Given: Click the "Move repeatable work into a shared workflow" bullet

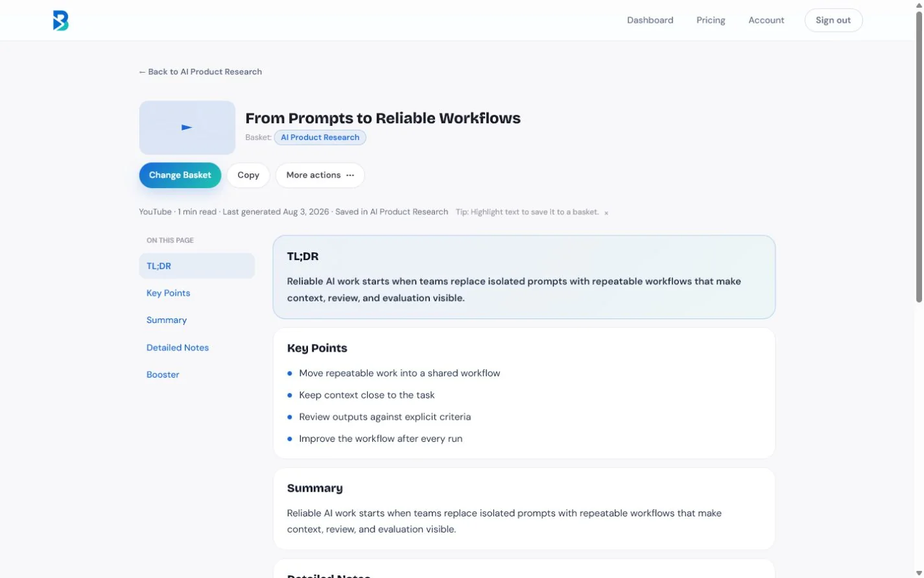Looking at the screenshot, I should click(399, 373).
